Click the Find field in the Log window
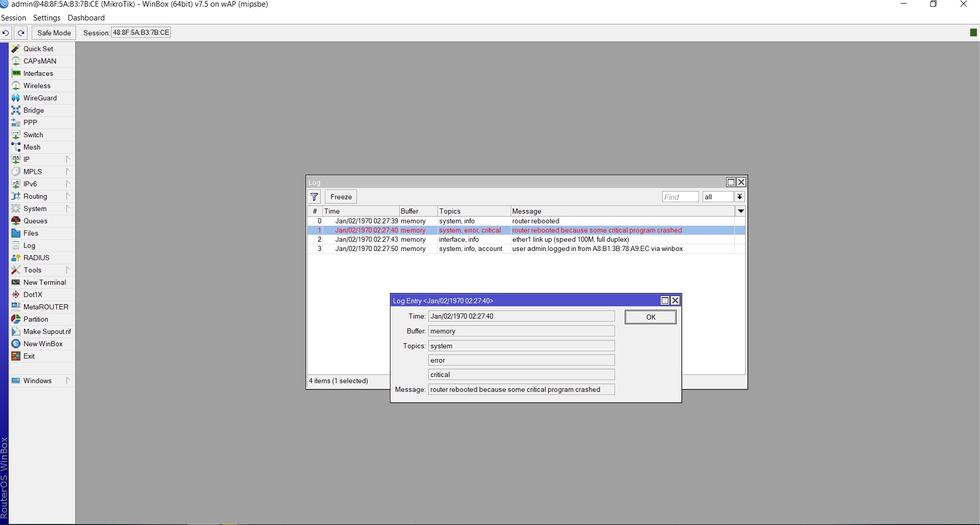The height and width of the screenshot is (525, 980). pyautogui.click(x=680, y=197)
